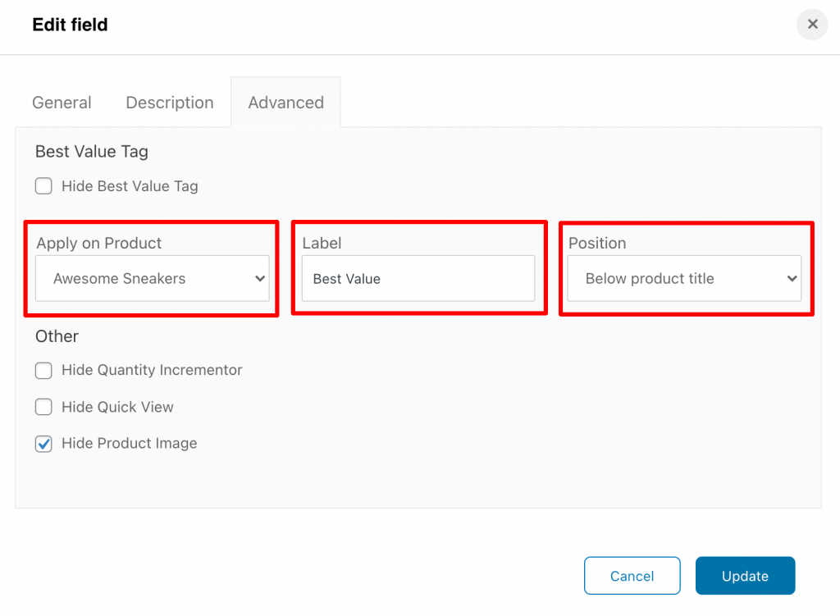This screenshot has height=616, width=840.
Task: Click into the Label input field
Action: (x=418, y=279)
